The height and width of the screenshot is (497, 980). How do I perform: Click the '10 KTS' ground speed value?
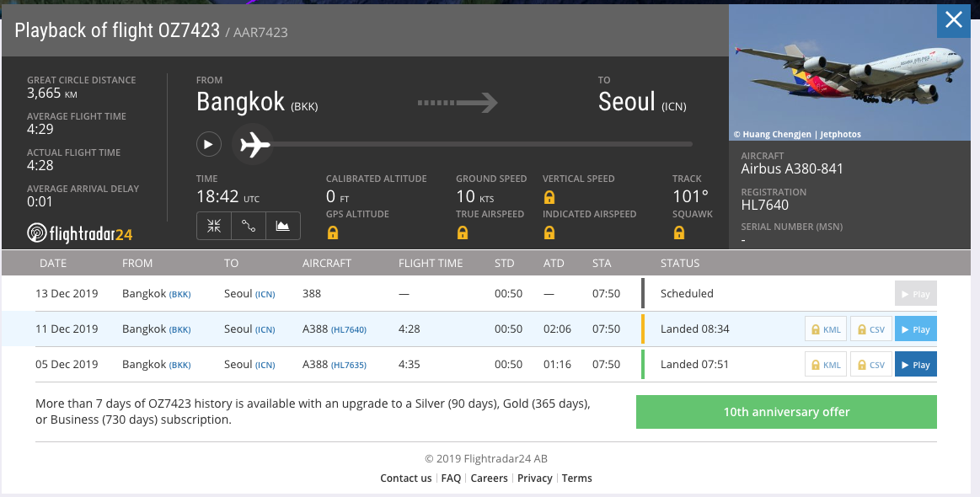[x=475, y=196]
